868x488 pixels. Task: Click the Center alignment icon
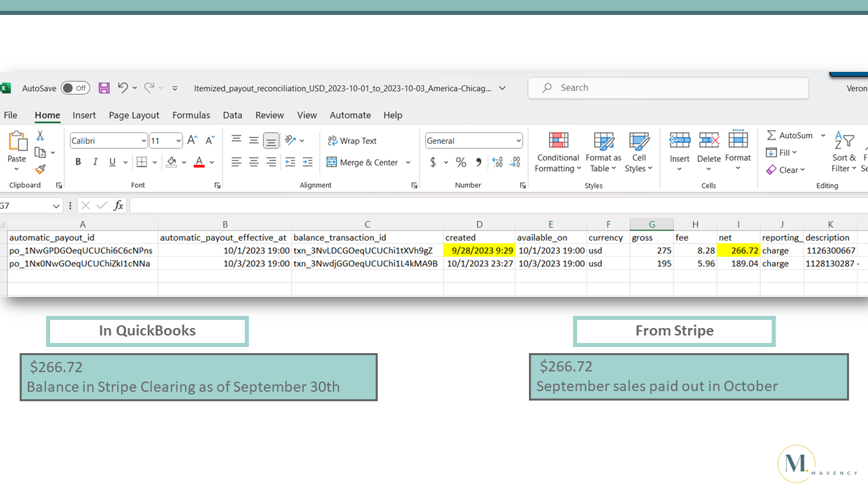[254, 162]
